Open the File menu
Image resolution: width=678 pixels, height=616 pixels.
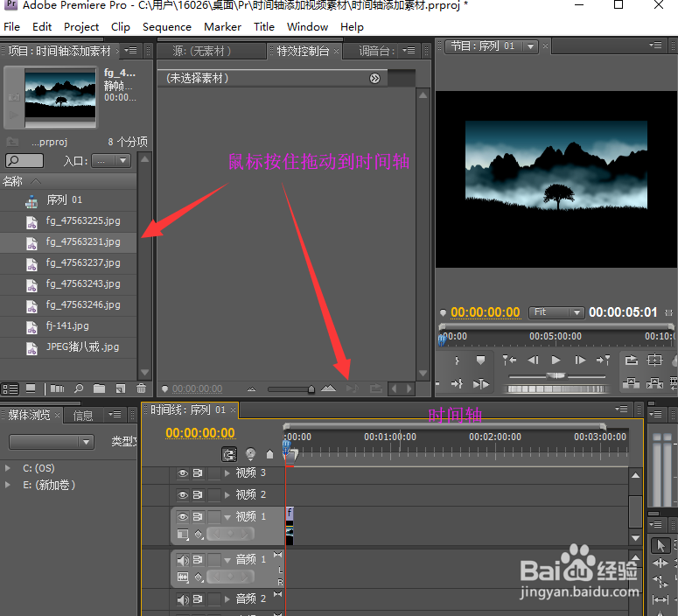pyautogui.click(x=11, y=27)
